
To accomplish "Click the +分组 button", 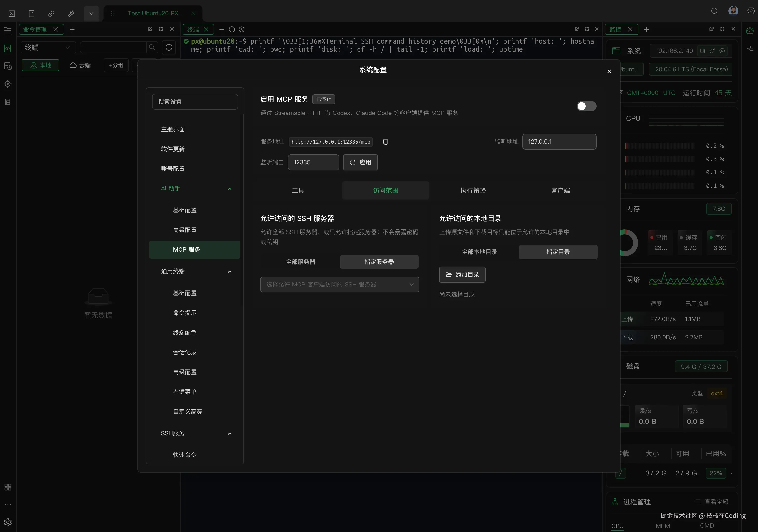I will pos(116,65).
